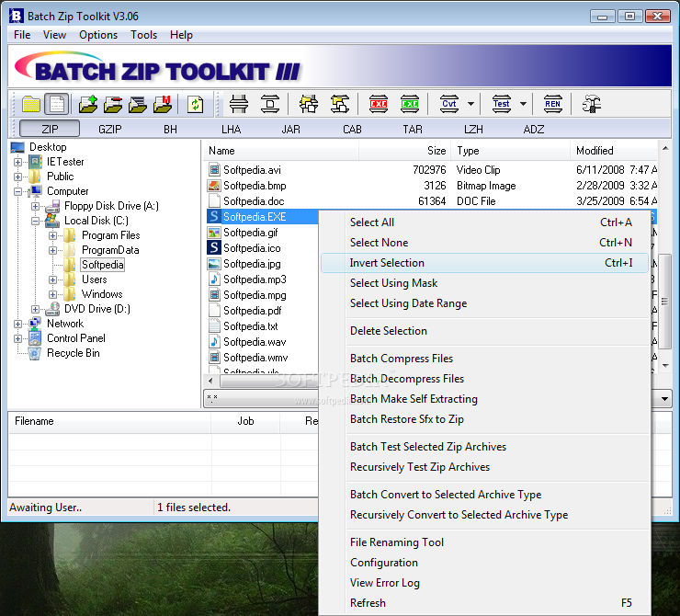Image resolution: width=680 pixels, height=616 pixels.
Task: Choose Batch Restore Sfx to Zip
Action: click(484, 419)
